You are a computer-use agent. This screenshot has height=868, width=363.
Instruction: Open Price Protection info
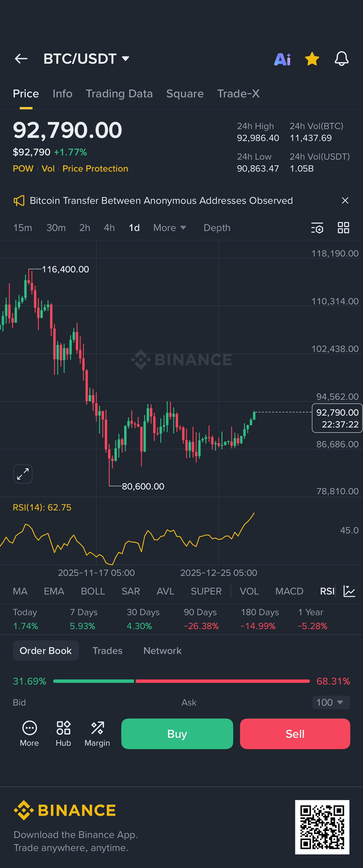[x=95, y=169]
